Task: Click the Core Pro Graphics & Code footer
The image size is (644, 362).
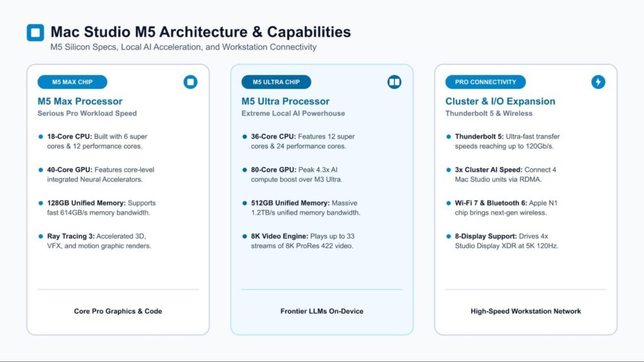Action: click(x=118, y=311)
